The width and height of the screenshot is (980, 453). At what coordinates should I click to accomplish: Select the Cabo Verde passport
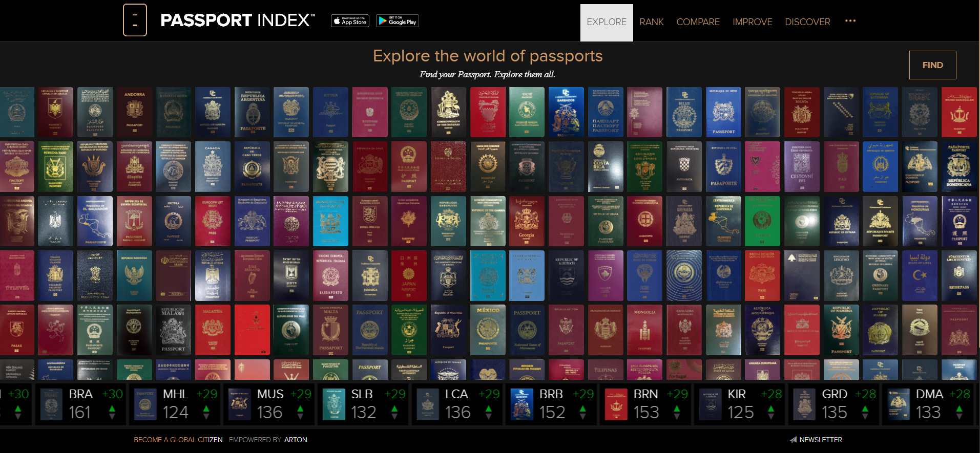coord(252,167)
